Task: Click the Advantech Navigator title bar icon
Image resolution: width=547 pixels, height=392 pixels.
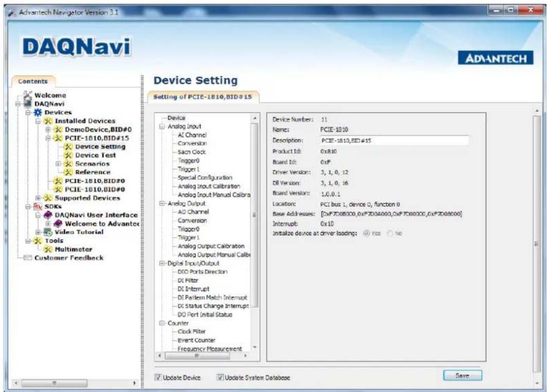Action: click(x=12, y=12)
